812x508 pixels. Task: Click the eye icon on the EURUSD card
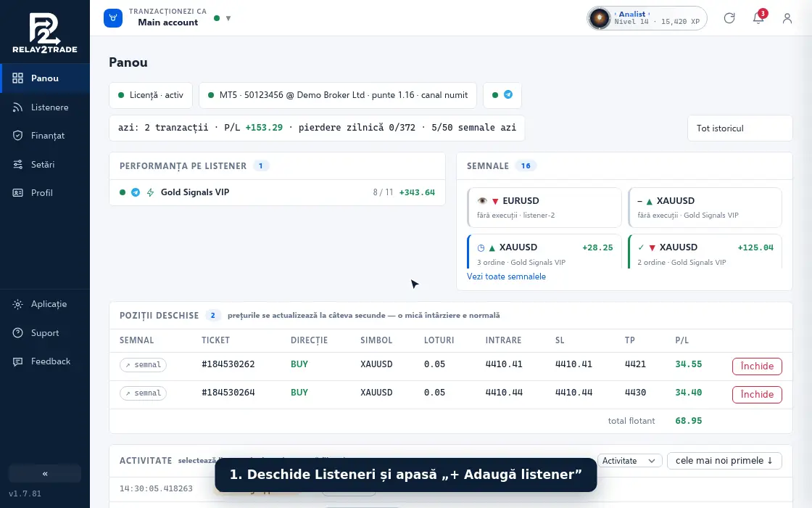(482, 200)
